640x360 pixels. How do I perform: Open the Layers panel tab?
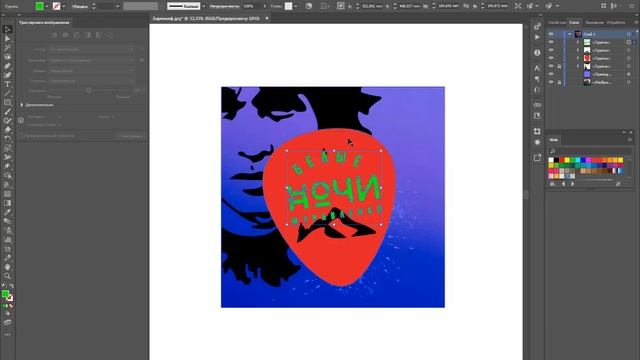(x=574, y=22)
